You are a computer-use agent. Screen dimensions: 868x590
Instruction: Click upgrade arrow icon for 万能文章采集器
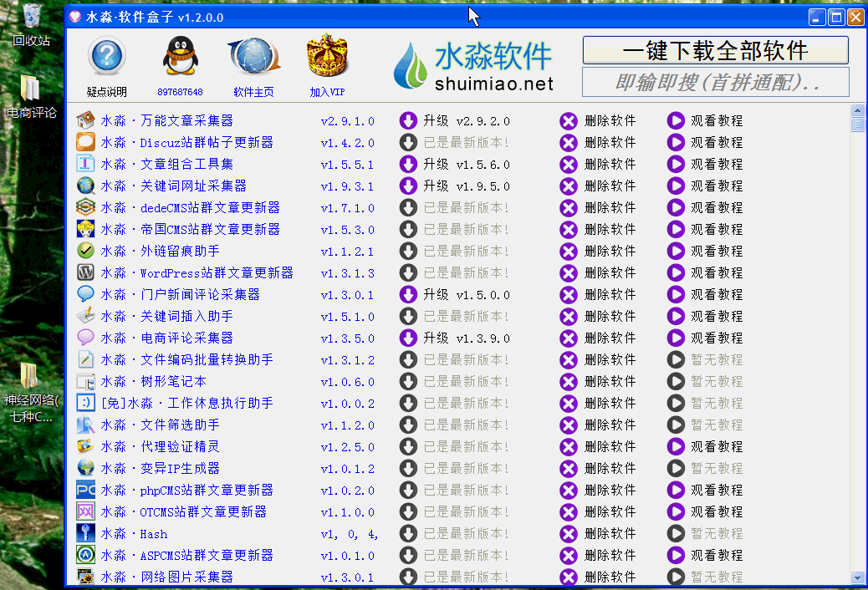pyautogui.click(x=408, y=120)
